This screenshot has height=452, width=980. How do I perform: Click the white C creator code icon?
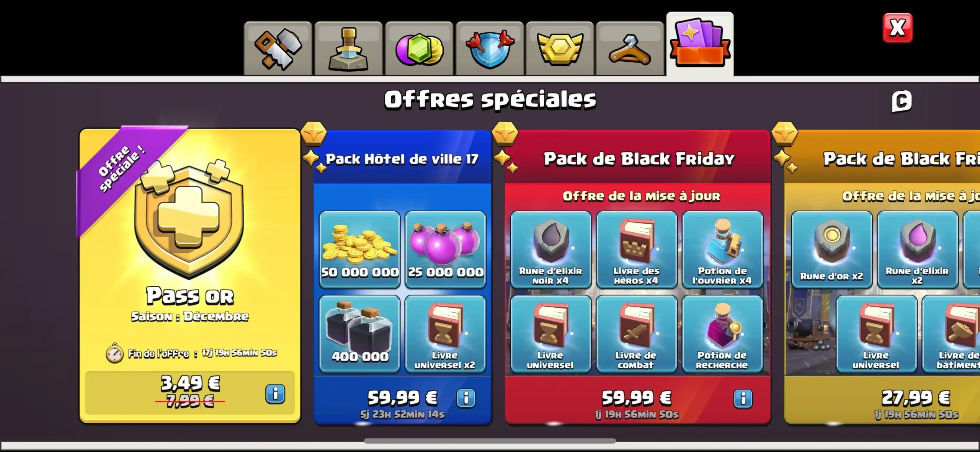coord(902,101)
